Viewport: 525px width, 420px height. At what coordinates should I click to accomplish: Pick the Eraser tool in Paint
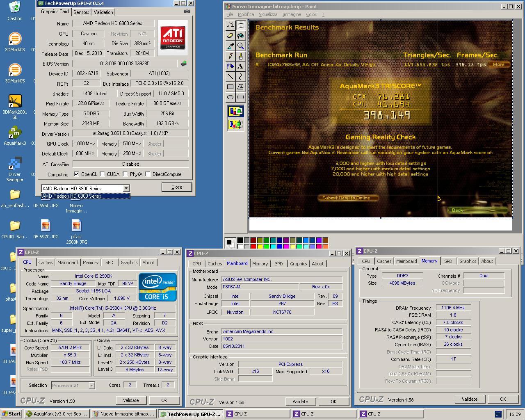231,36
